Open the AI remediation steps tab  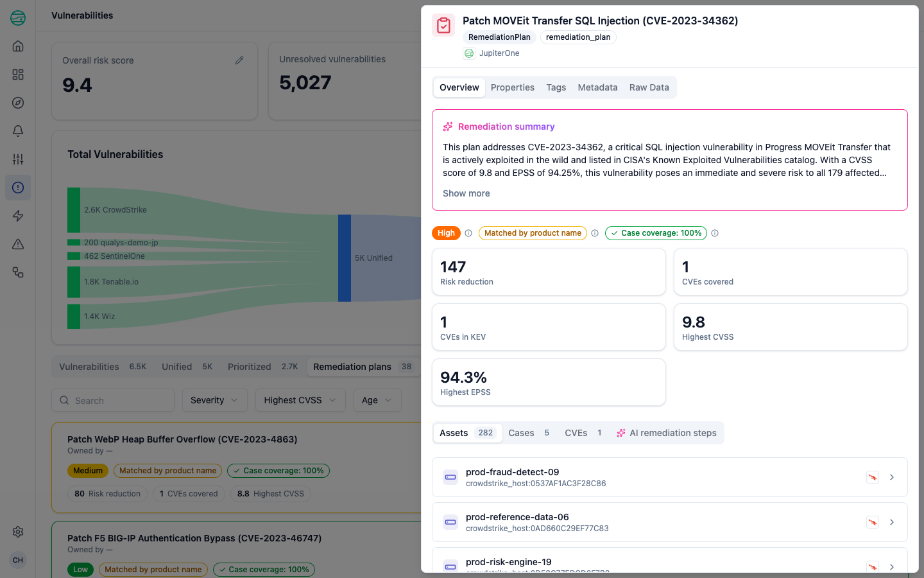click(x=667, y=433)
